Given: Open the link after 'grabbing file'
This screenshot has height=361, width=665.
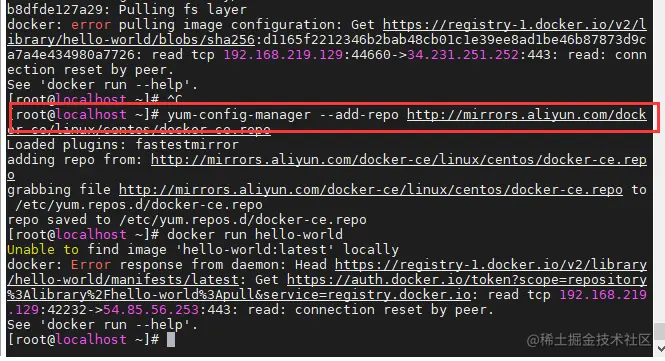Looking at the screenshot, I should tap(371, 190).
